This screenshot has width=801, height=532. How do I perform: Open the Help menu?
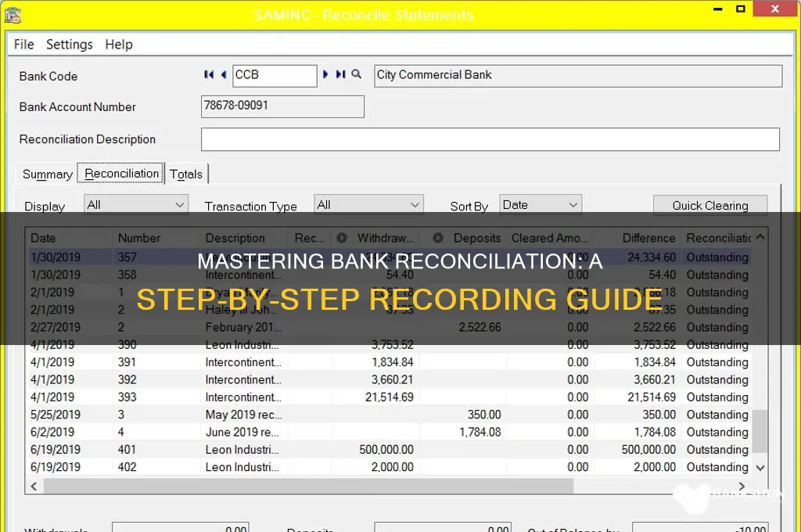point(119,45)
